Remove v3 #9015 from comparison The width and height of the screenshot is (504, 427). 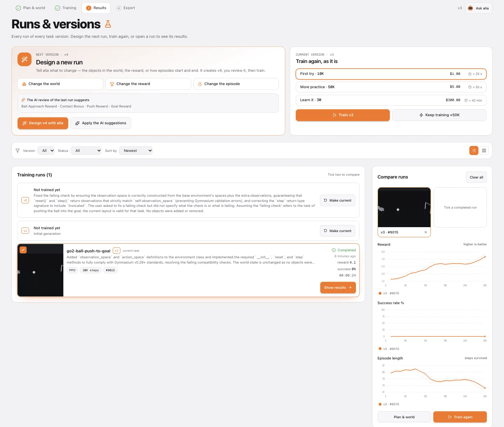tap(426, 232)
